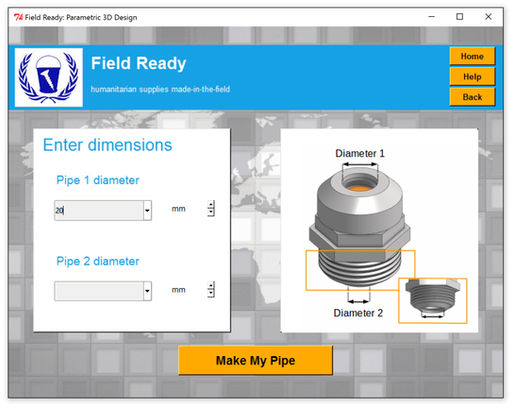Click the 'Field Ready' banner title
514x408 pixels.
(x=138, y=63)
